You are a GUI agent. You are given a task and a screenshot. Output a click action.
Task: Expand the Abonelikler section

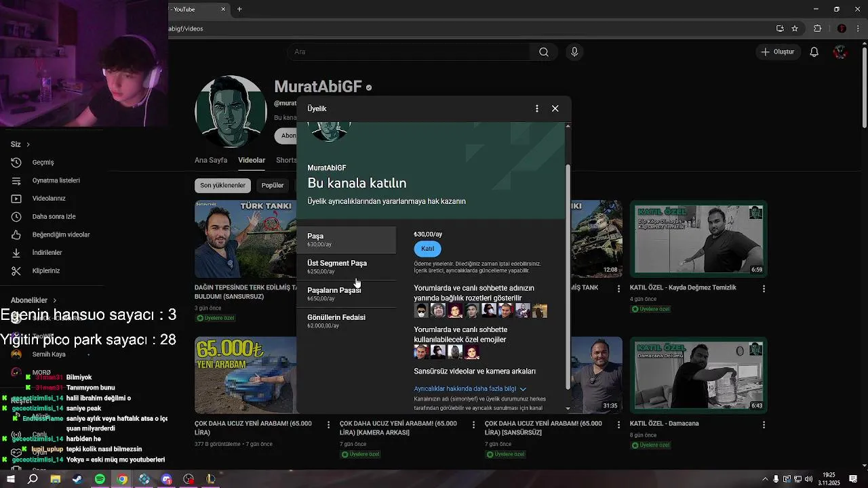point(34,300)
